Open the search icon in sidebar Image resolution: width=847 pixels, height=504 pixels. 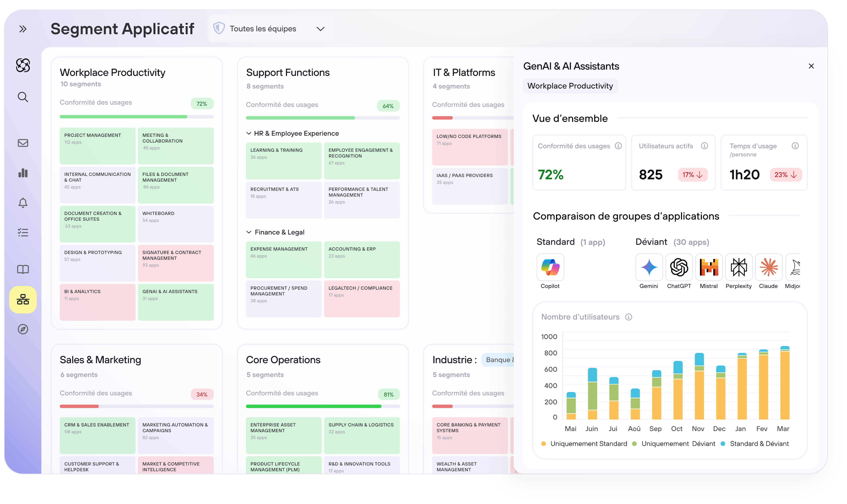click(x=23, y=97)
